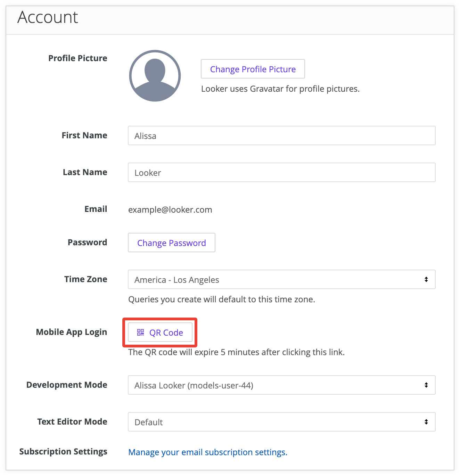Click Change Profile Picture button
The height and width of the screenshot is (476, 460).
pos(253,69)
